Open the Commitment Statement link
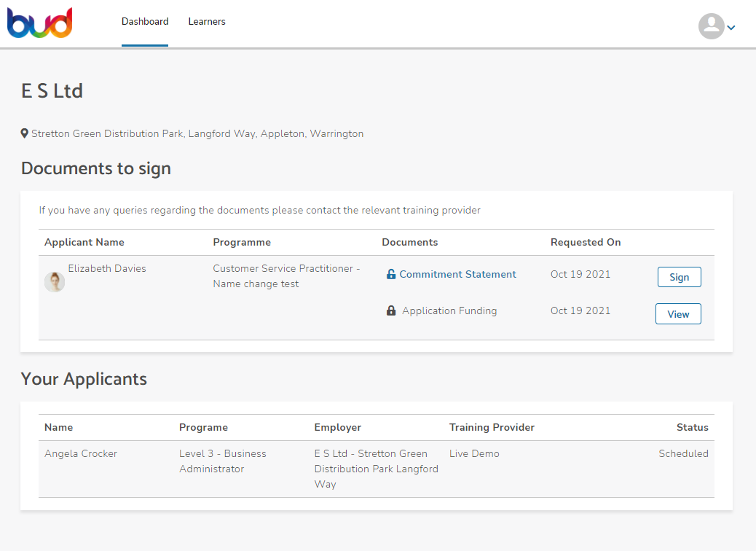 (x=457, y=274)
